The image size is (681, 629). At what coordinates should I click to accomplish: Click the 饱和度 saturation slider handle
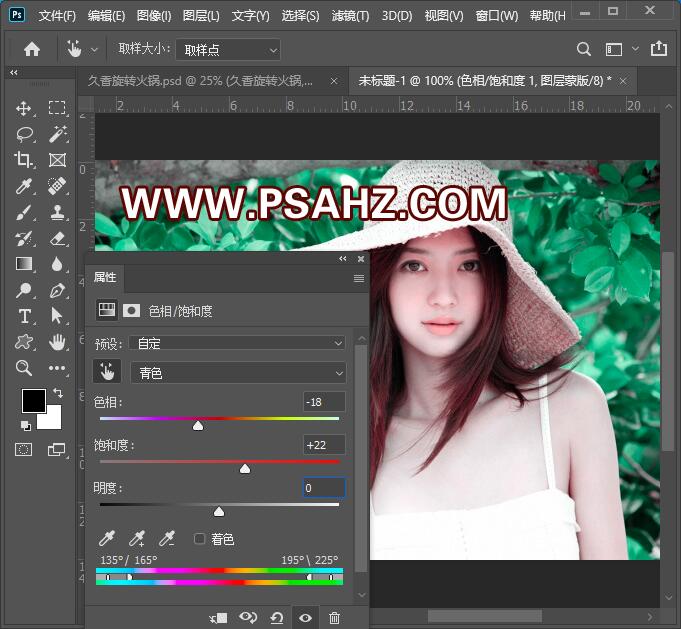pos(245,468)
